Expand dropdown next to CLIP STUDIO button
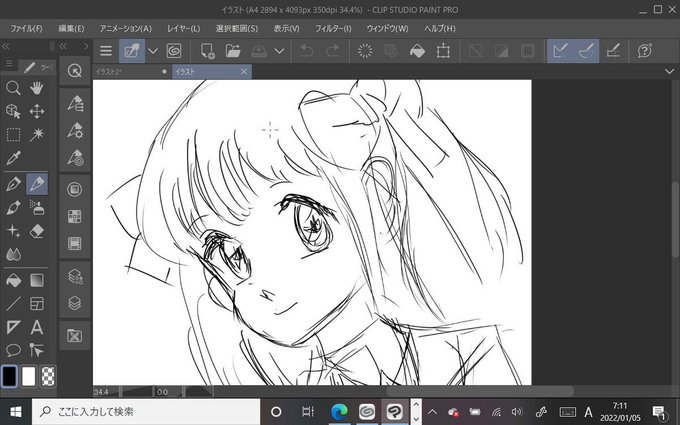 (153, 51)
